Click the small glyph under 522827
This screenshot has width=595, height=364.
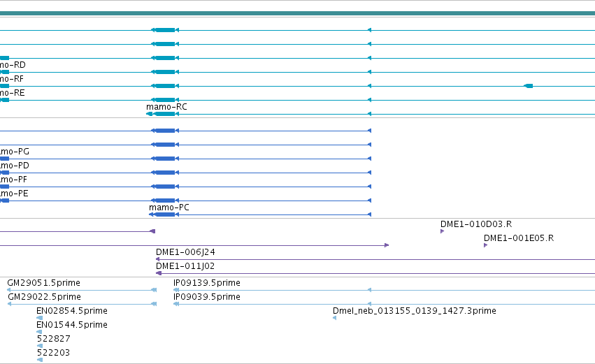coord(40,346)
